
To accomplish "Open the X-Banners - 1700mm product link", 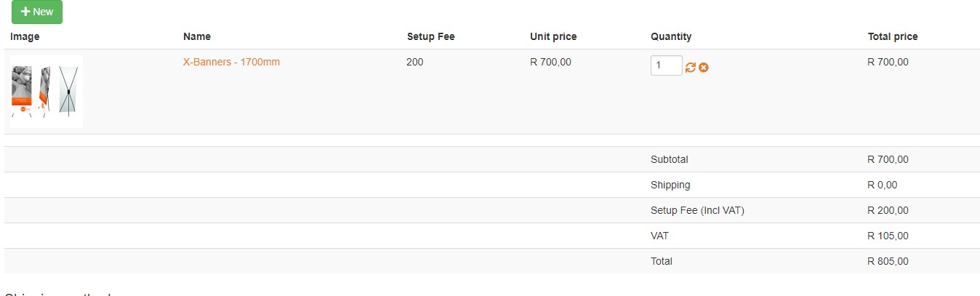I will [231, 63].
